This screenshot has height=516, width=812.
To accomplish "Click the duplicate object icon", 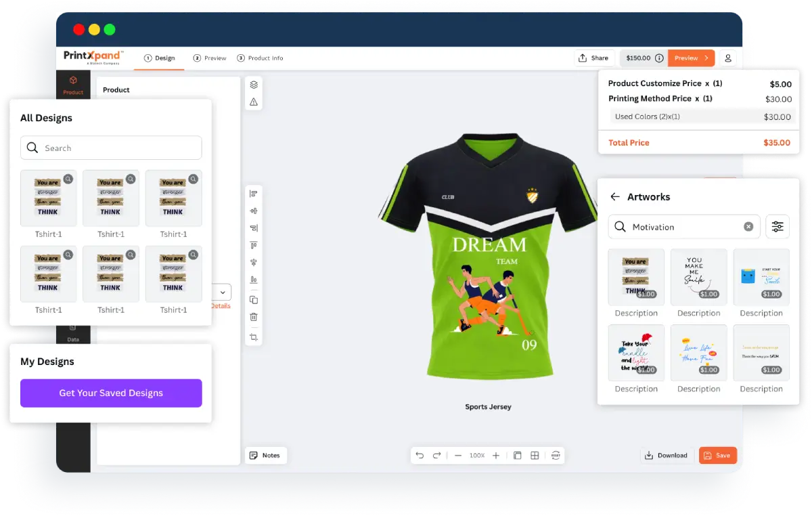I will [254, 300].
